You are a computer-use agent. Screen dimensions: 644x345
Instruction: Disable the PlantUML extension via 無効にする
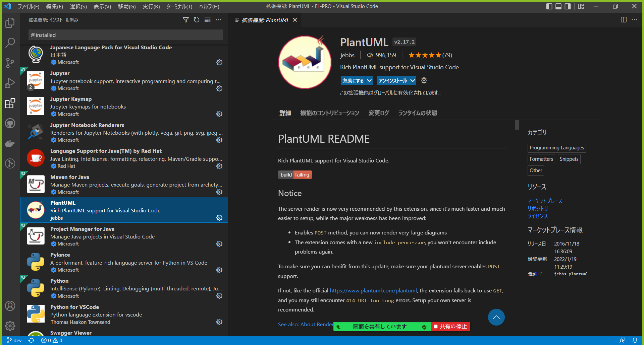(353, 80)
